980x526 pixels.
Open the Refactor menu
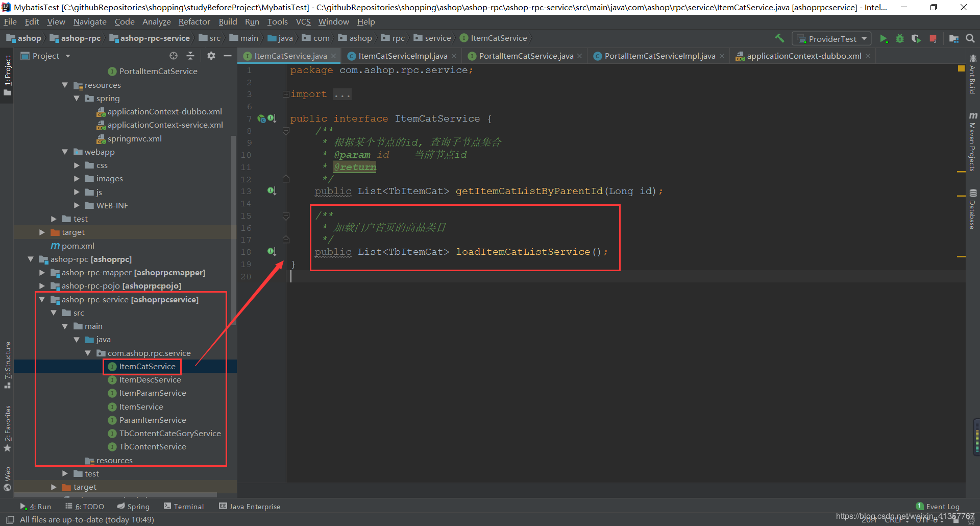[x=194, y=22]
